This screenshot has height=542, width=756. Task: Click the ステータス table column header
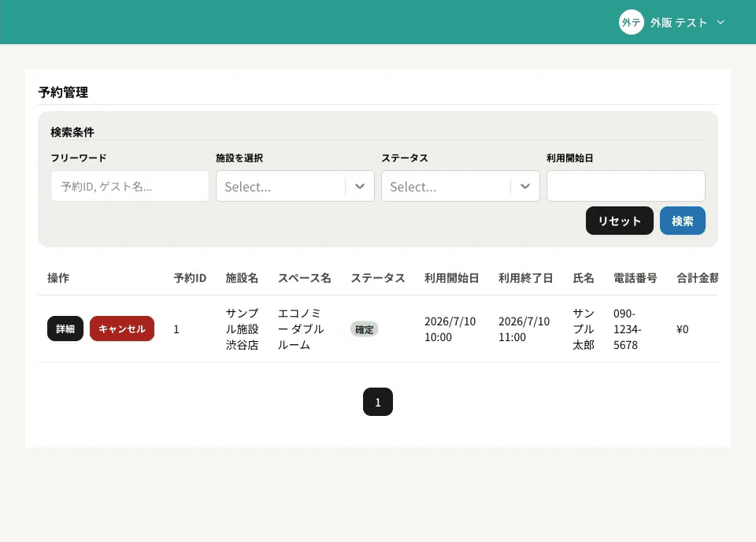pos(378,278)
